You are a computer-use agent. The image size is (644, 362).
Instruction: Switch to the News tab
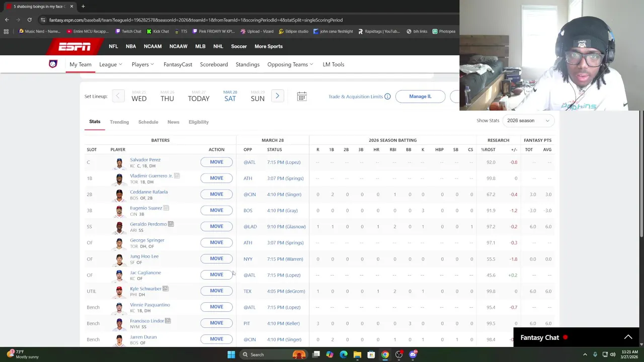[173, 122]
